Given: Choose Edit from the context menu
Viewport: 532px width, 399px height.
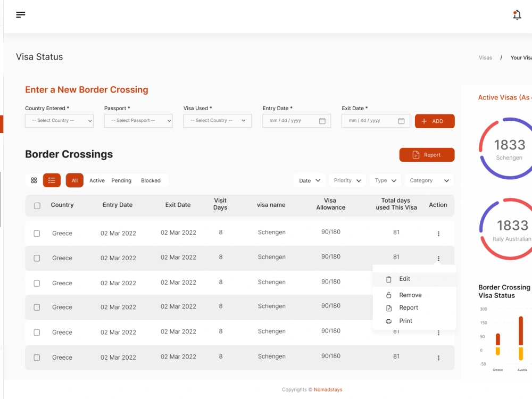Looking at the screenshot, I should pyautogui.click(x=414, y=279).
